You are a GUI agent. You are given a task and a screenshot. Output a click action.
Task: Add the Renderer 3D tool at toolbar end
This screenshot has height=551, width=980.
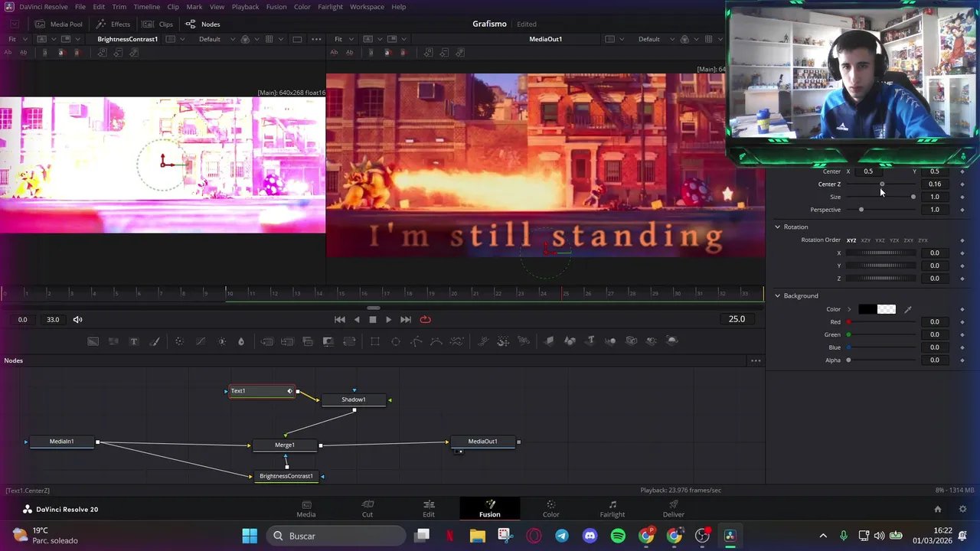tap(672, 341)
